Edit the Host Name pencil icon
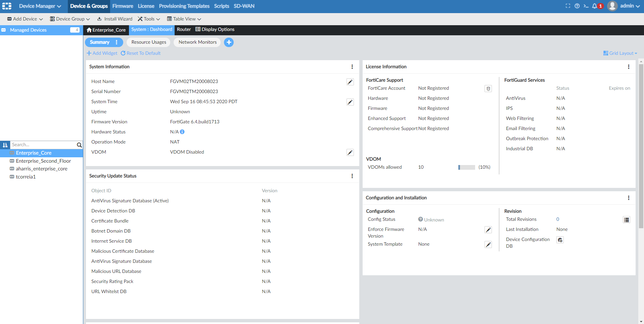The image size is (644, 324). [x=350, y=82]
